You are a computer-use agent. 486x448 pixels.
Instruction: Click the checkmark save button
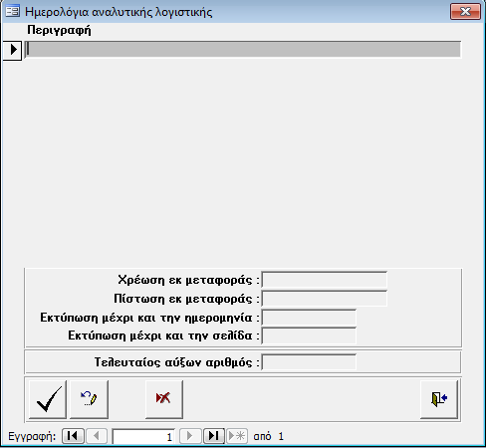click(x=48, y=399)
